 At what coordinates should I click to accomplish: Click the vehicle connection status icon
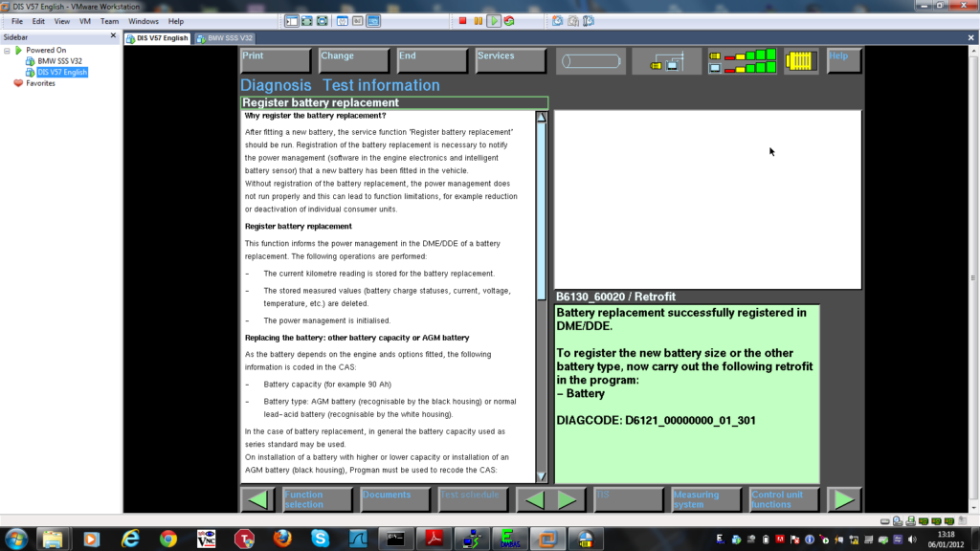point(666,62)
